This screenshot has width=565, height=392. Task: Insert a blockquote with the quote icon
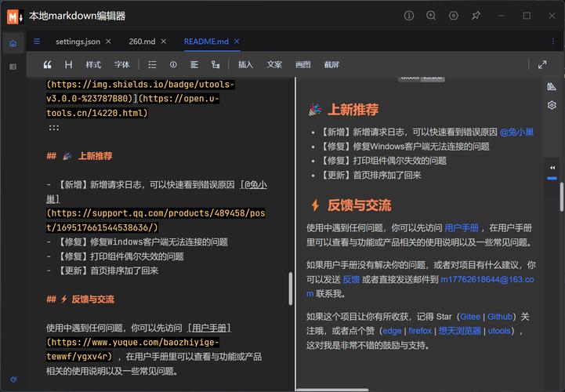click(x=47, y=64)
